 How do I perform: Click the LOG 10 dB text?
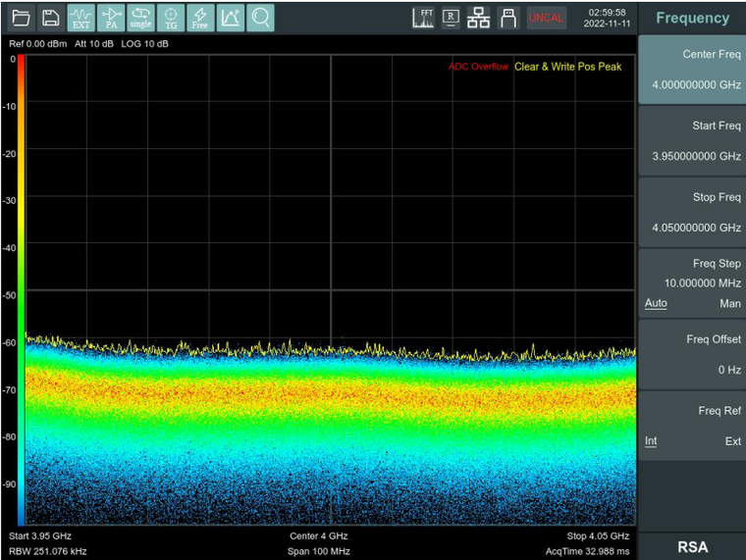pyautogui.click(x=144, y=44)
